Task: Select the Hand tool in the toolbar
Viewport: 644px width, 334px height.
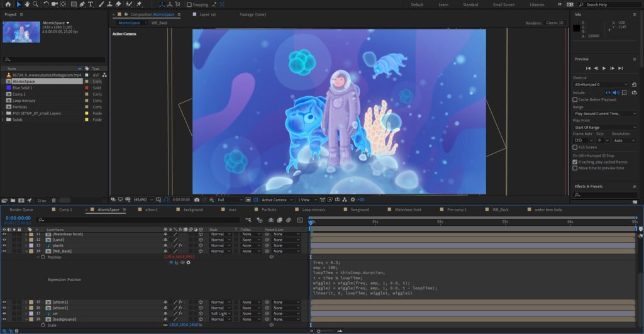Action: tap(27, 4)
